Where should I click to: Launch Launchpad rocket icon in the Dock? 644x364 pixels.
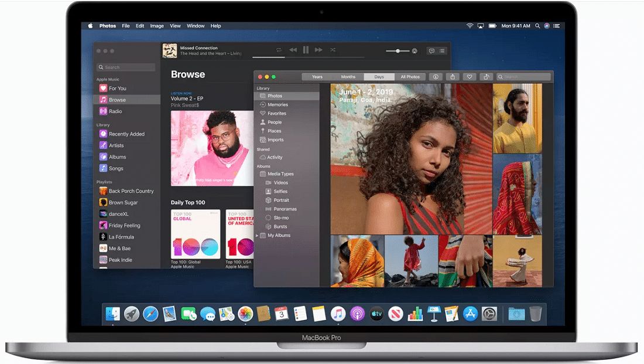coord(131,314)
